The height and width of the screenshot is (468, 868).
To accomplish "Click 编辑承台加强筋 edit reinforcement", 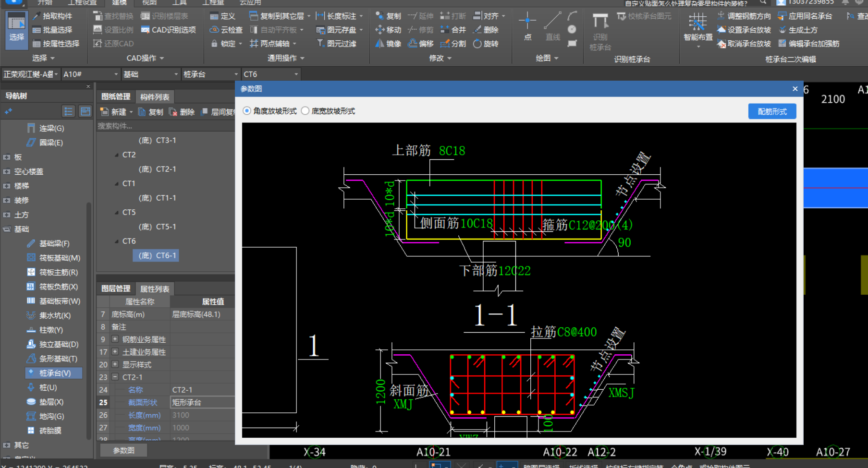I will click(809, 44).
